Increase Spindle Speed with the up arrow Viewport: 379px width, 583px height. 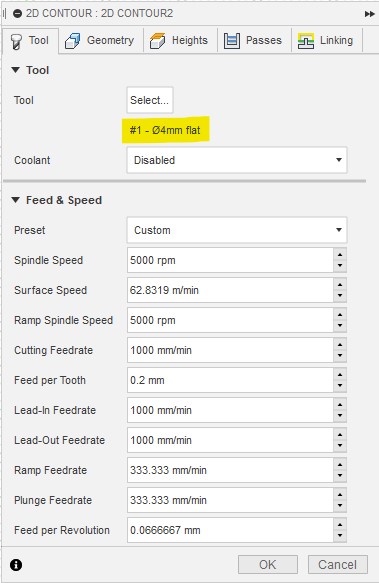340,255
